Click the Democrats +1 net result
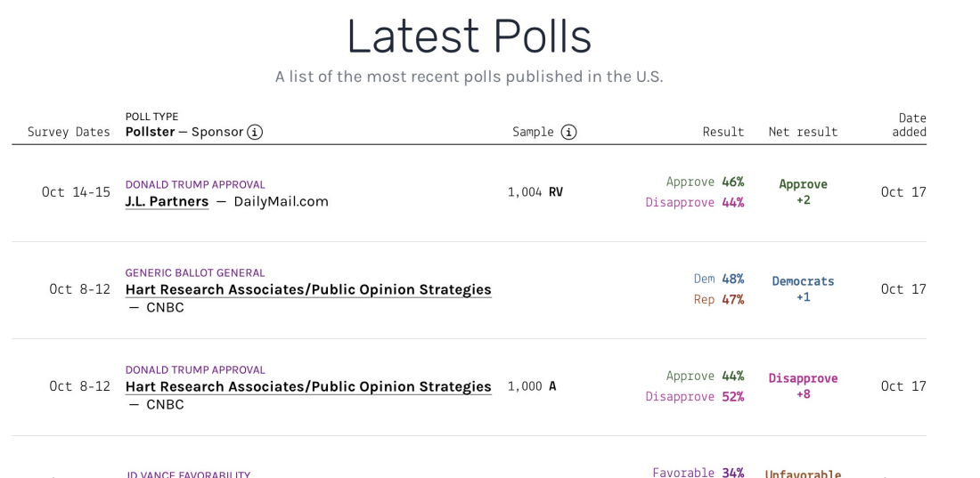 (803, 288)
